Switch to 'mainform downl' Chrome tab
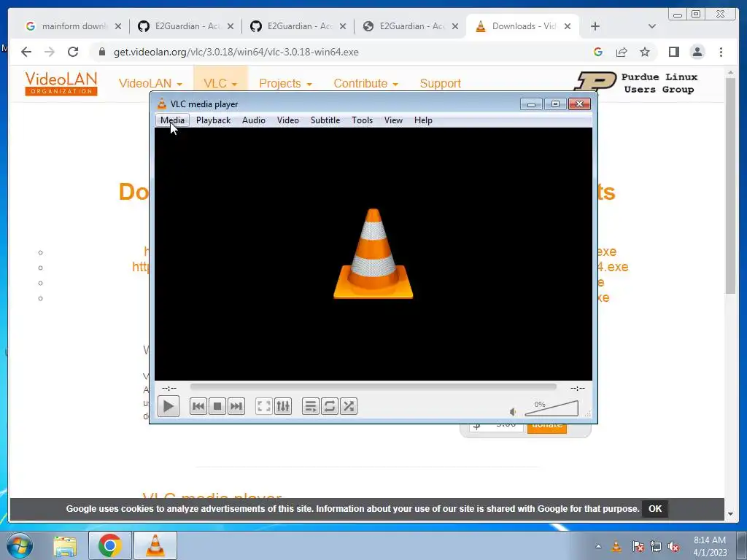The height and width of the screenshot is (560, 747). click(74, 26)
